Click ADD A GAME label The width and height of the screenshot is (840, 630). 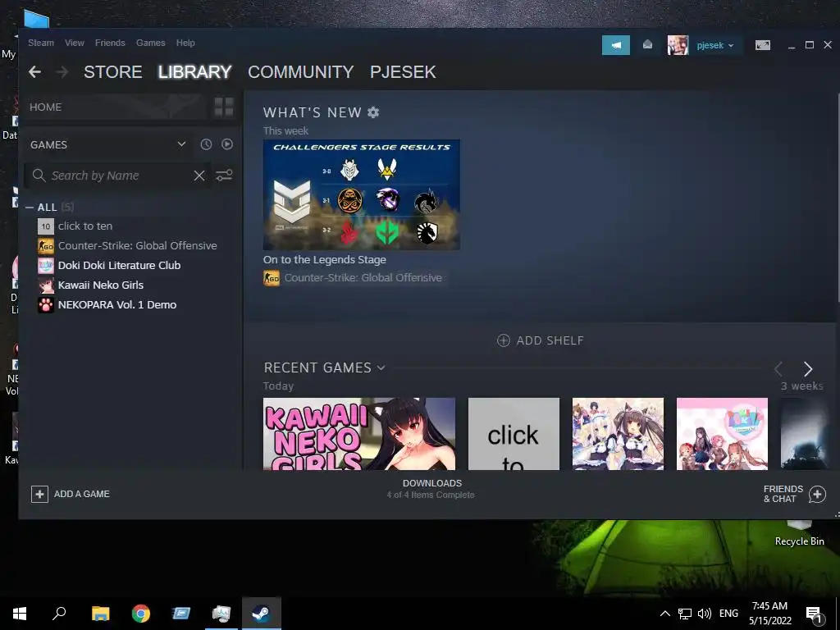82,494
